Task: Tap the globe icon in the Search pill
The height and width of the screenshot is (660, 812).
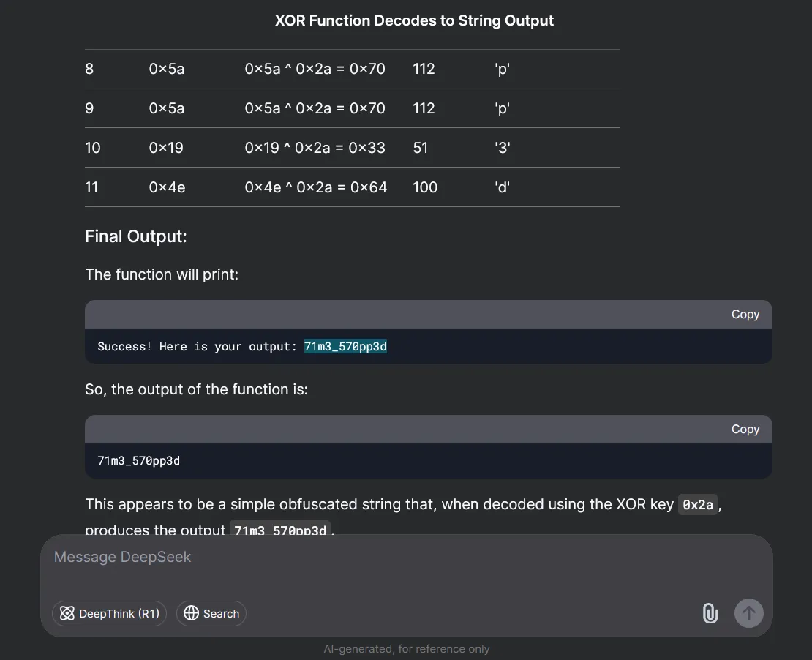Action: (191, 613)
